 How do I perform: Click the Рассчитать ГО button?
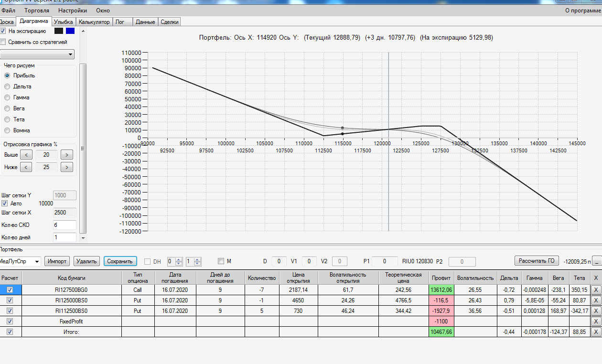(537, 261)
